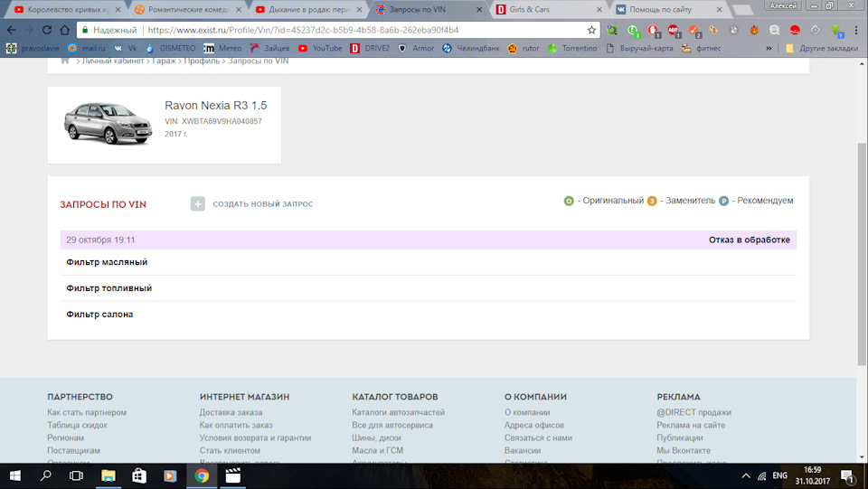Switch to the Помощь по сайту tab
868x489 pixels.
(670, 9)
